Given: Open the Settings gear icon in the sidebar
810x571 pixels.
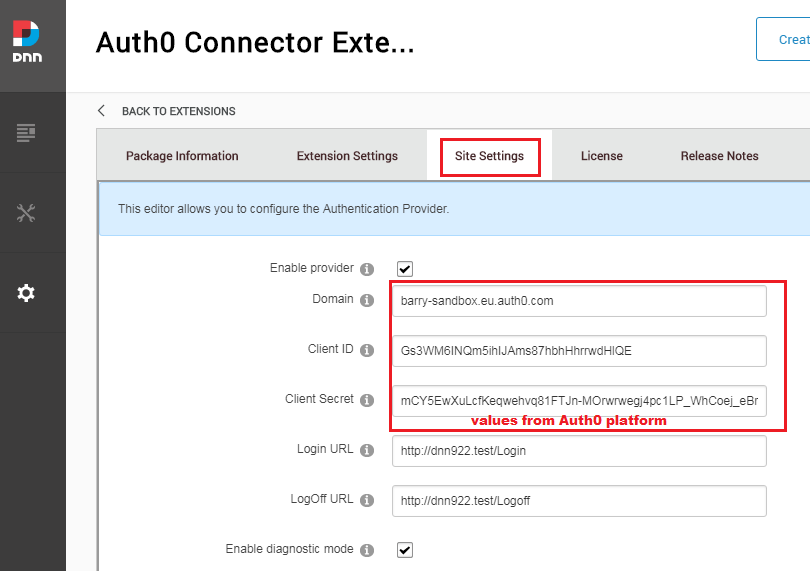Looking at the screenshot, I should (x=26, y=293).
